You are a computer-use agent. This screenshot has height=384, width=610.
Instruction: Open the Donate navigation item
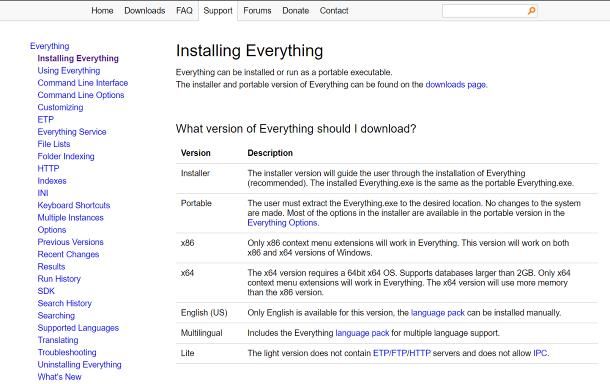[x=296, y=11]
